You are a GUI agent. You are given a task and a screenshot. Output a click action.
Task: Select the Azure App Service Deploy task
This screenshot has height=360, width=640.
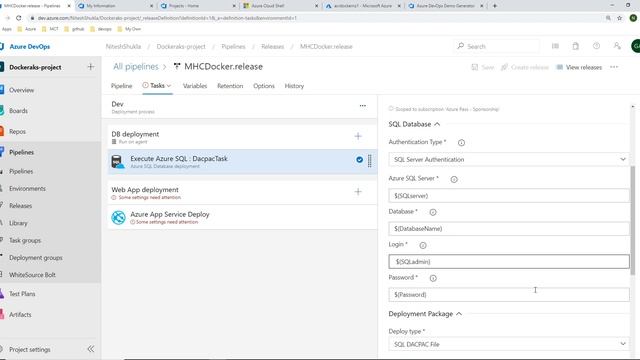coord(242,218)
